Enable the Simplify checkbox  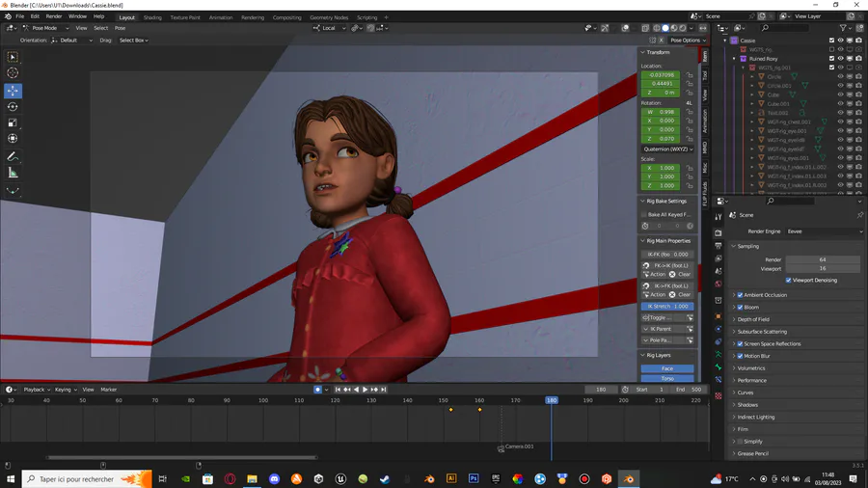coord(740,442)
